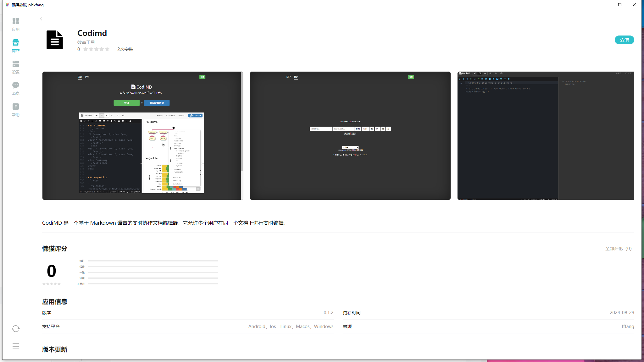Click the 懒猫评分 heading

click(55, 249)
